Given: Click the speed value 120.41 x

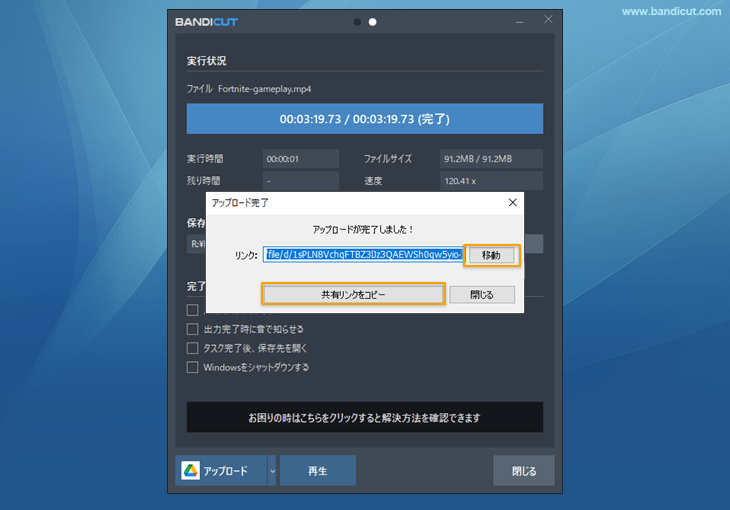Looking at the screenshot, I should (x=491, y=181).
